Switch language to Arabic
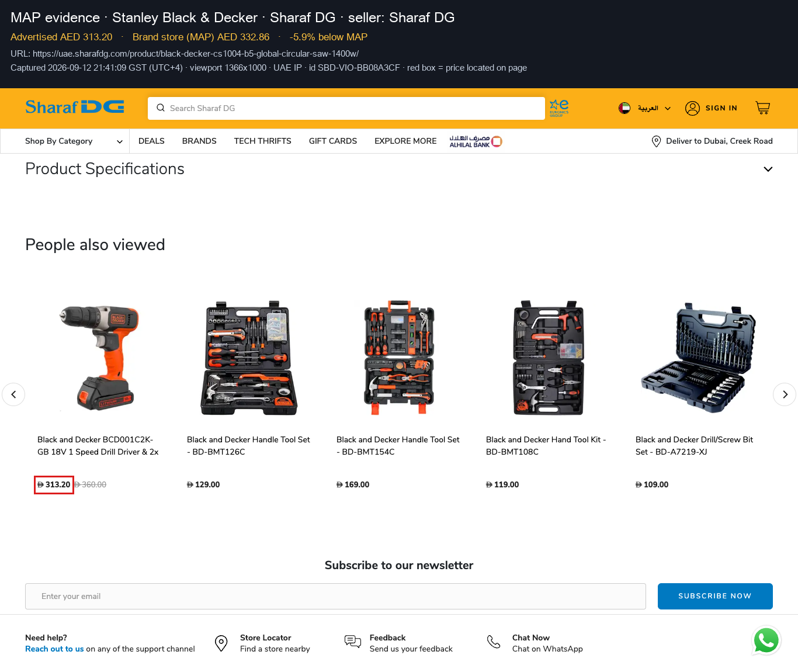This screenshot has width=798, height=672. click(648, 108)
